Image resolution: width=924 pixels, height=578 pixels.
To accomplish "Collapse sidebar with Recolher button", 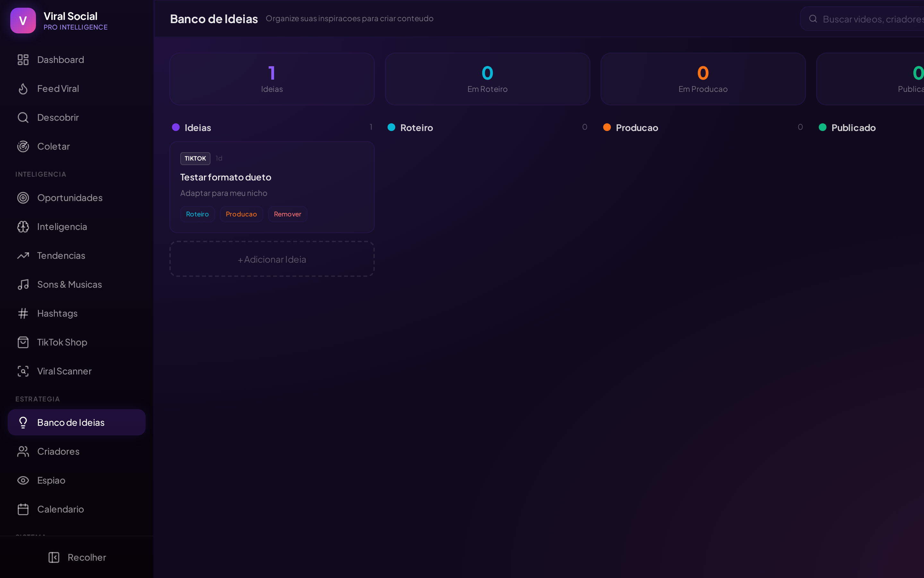I will point(77,557).
